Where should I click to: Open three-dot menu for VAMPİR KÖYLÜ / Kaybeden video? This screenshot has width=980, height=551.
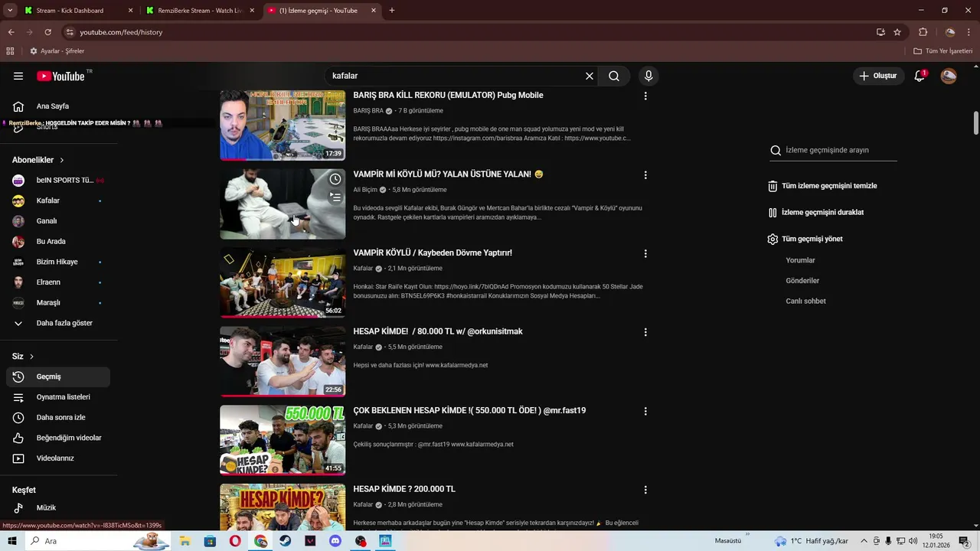645,253
